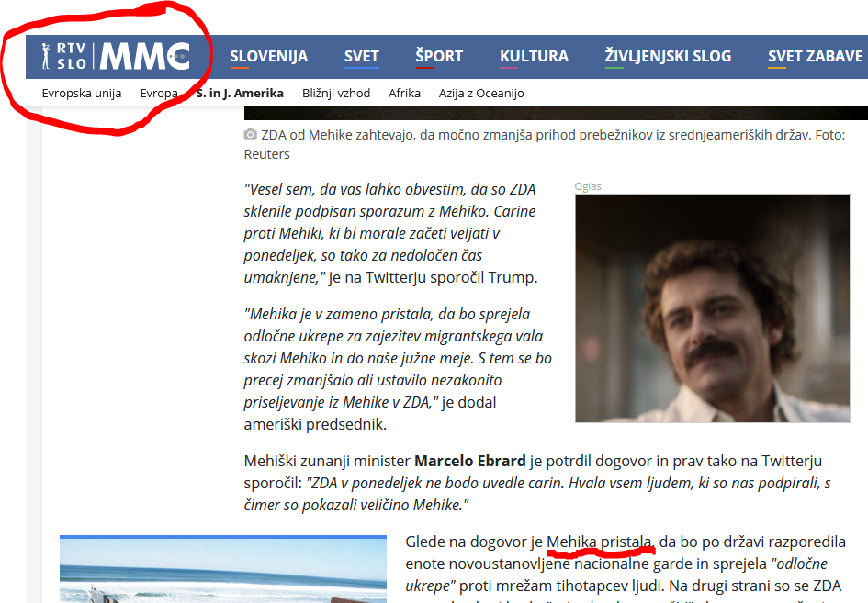Click the bold name Marcelo Ebrard
The height and width of the screenshot is (603, 868).
click(x=470, y=461)
